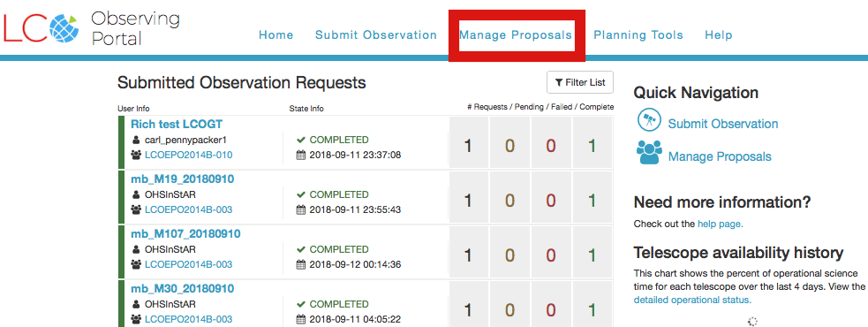Open the Rich test LCOGT request
The width and height of the screenshot is (868, 327).
[177, 124]
